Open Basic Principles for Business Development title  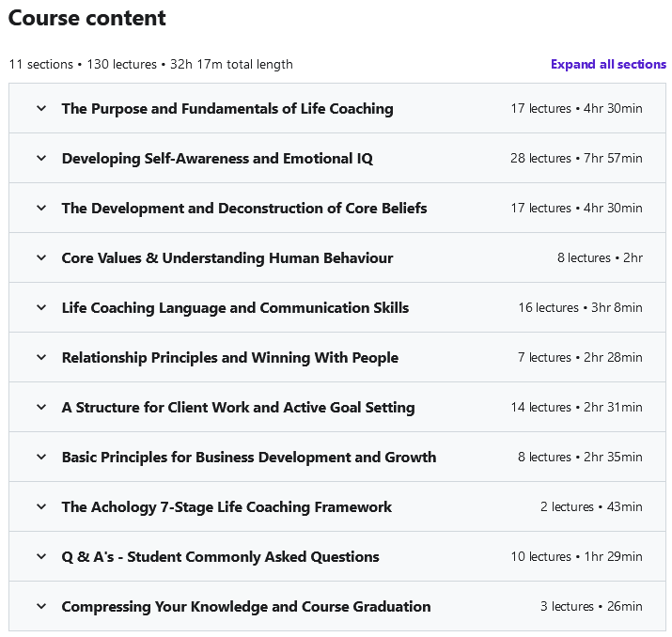[249, 458]
